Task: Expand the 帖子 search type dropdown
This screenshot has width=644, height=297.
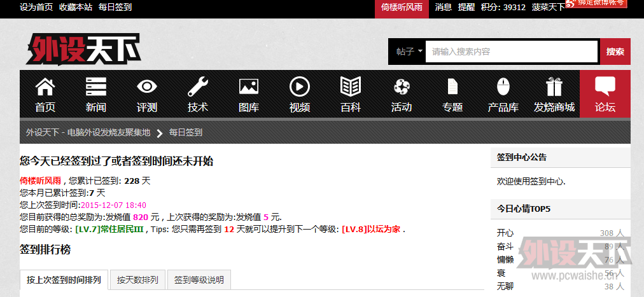Action: point(406,52)
